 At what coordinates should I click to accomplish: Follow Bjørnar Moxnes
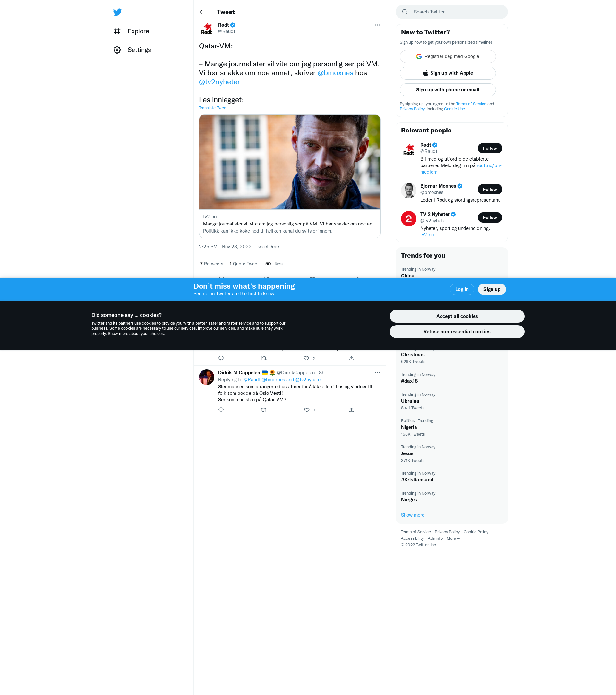pyautogui.click(x=490, y=190)
